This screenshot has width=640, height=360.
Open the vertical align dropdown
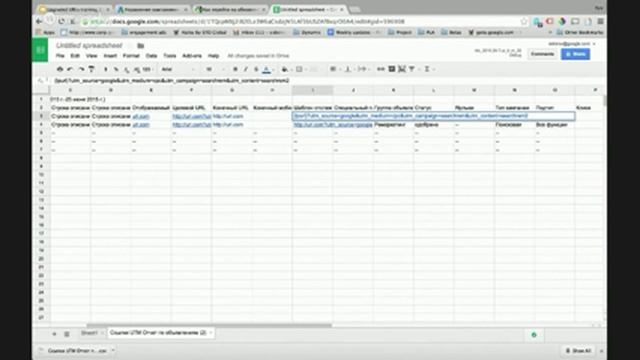point(349,69)
